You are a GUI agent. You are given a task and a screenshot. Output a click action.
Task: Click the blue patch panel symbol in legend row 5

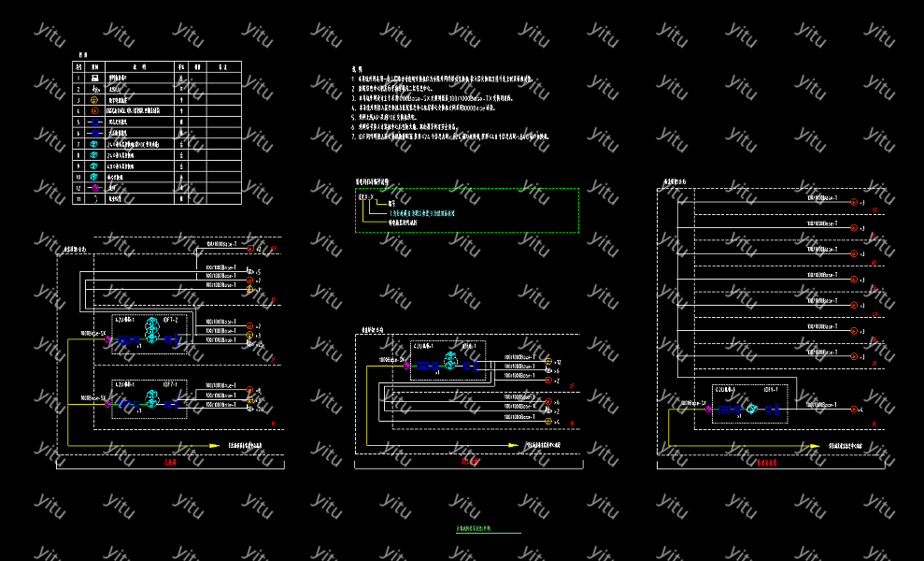(94, 122)
